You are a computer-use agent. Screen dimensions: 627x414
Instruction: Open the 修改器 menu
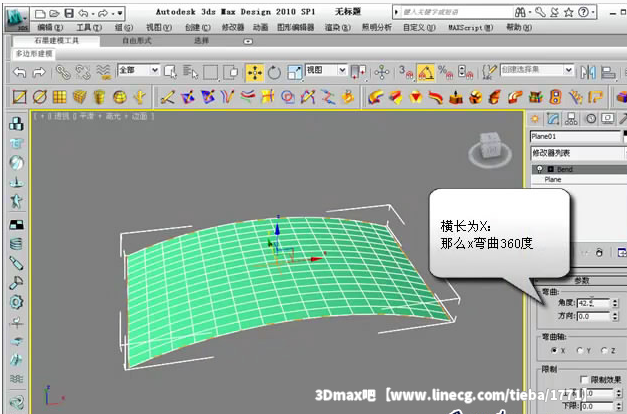pyautogui.click(x=232, y=28)
